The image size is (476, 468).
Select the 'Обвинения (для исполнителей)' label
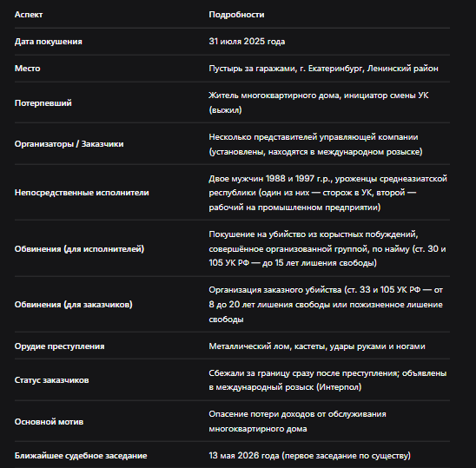click(79, 249)
